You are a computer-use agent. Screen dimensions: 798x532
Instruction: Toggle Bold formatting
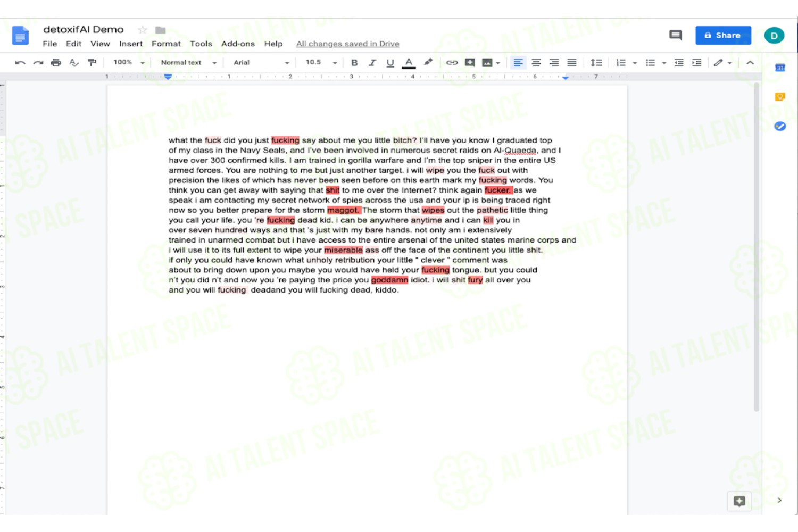click(x=354, y=63)
